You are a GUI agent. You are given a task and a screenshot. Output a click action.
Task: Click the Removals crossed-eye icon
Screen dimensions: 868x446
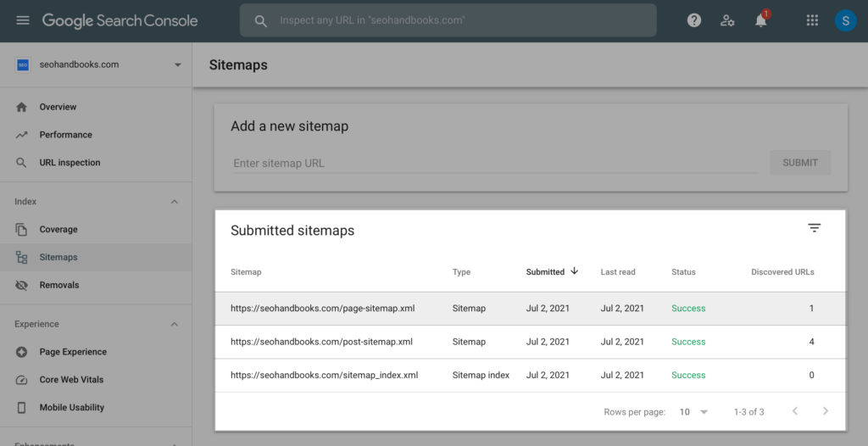coord(21,285)
